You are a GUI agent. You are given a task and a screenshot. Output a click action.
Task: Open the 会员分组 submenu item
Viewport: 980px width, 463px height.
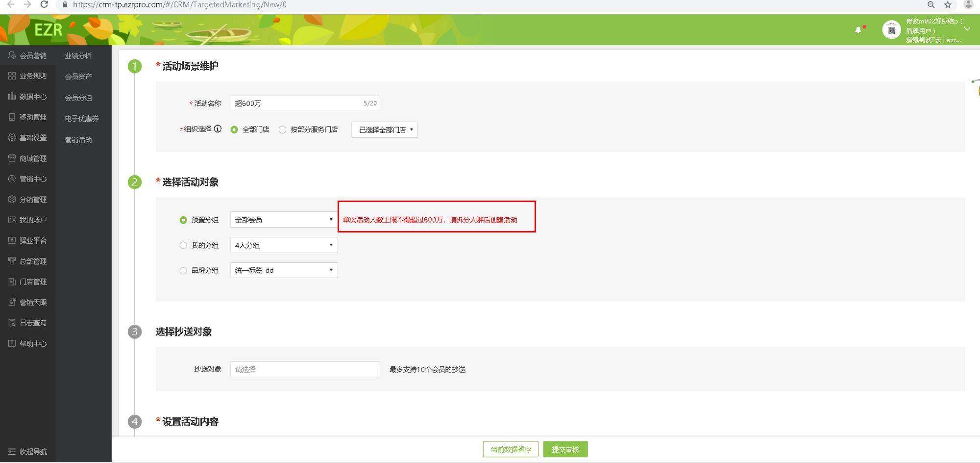tap(78, 98)
